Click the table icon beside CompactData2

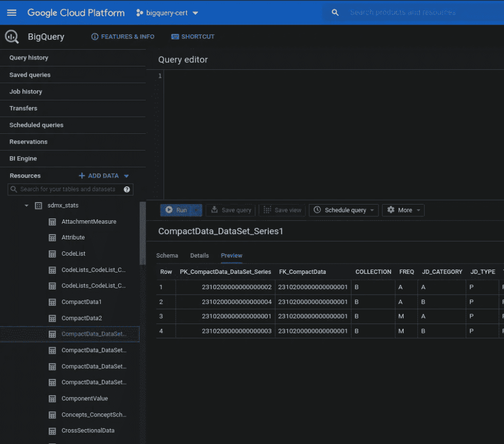tap(52, 318)
